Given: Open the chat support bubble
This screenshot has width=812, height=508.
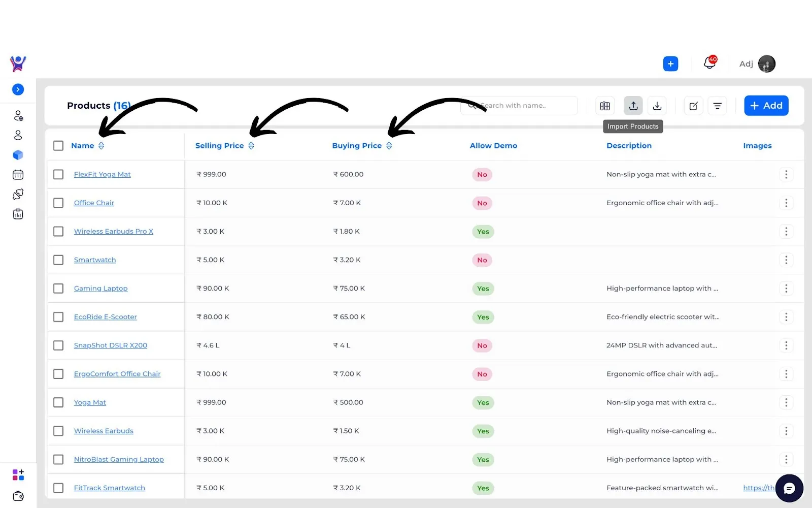Looking at the screenshot, I should [789, 488].
